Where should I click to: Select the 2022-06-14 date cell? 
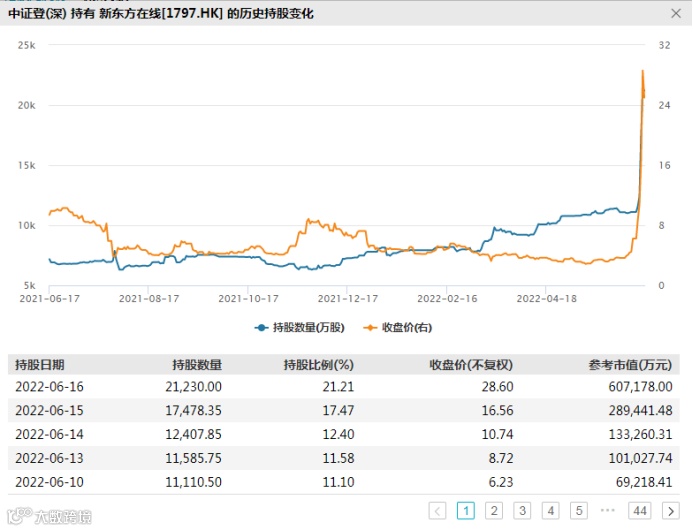(50, 435)
